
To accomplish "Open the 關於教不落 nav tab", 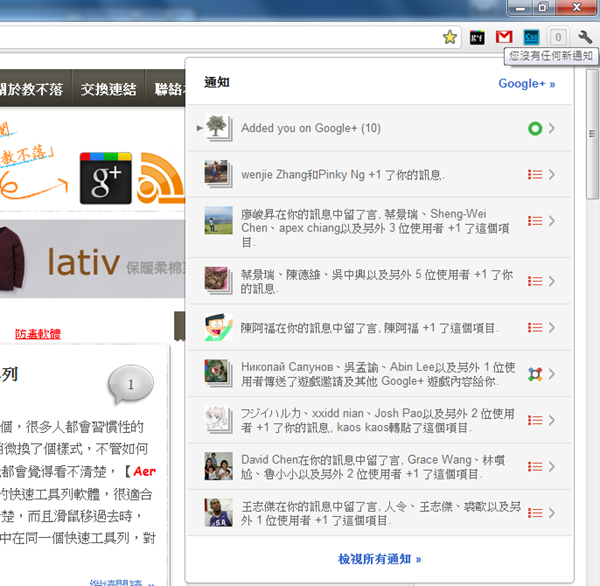I will point(36,88).
